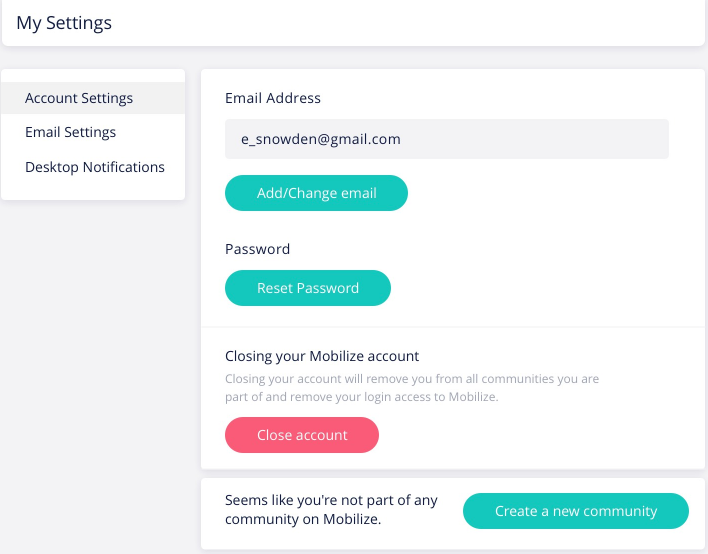The image size is (708, 554).
Task: Click the Password section label
Action: pyautogui.click(x=257, y=249)
